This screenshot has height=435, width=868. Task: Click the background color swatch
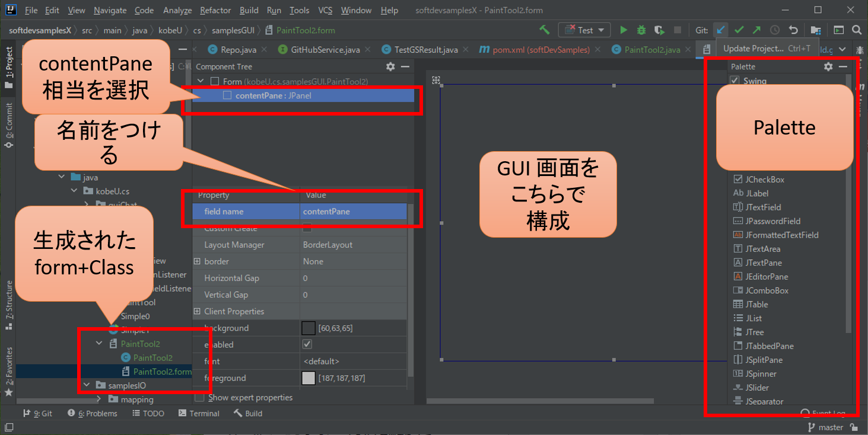(x=309, y=328)
